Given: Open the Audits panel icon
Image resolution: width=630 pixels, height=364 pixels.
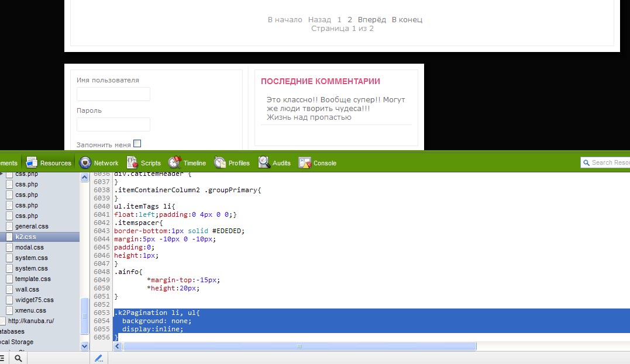Looking at the screenshot, I should [x=264, y=162].
